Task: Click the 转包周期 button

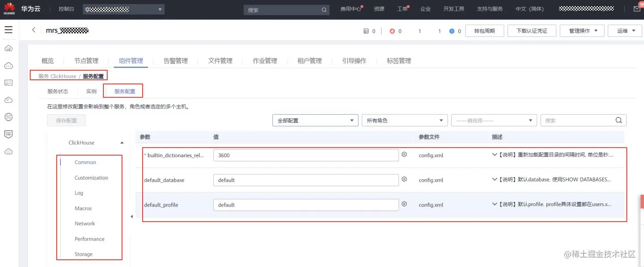Action: pos(484,30)
